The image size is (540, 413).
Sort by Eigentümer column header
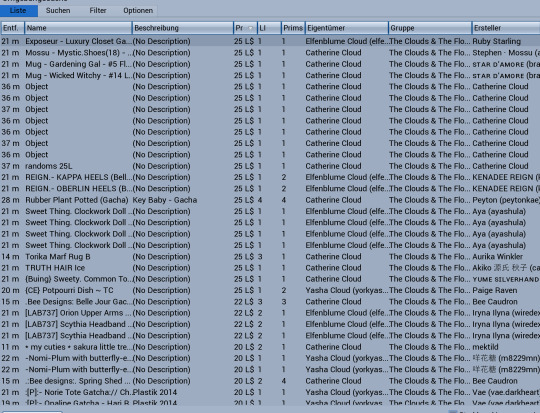point(346,28)
